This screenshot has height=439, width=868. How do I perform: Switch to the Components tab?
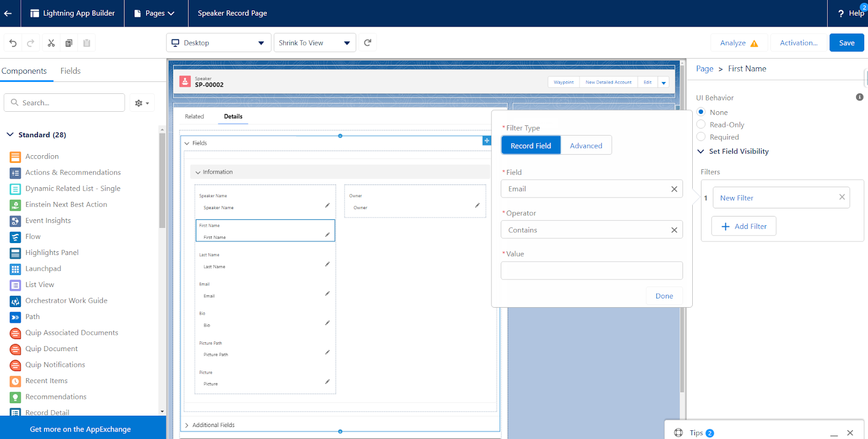tap(24, 71)
